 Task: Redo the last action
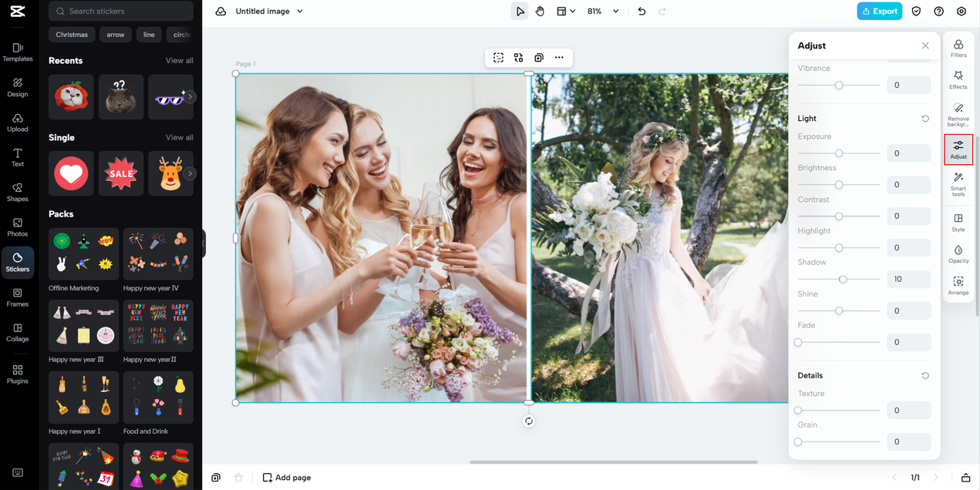[662, 12]
